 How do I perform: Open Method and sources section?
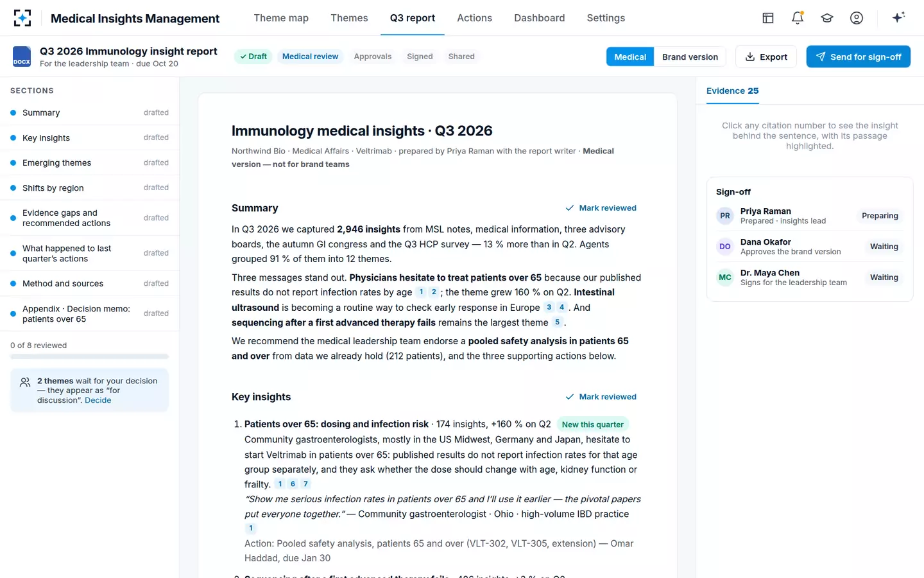click(90, 283)
